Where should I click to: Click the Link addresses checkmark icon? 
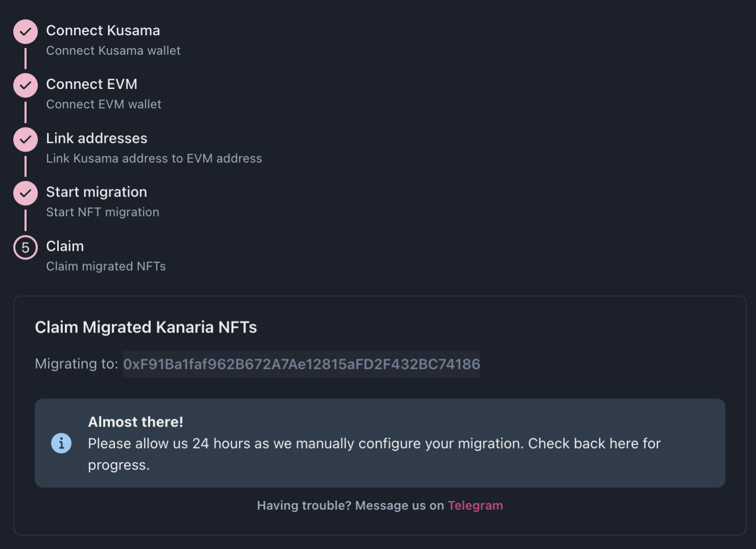click(x=25, y=139)
